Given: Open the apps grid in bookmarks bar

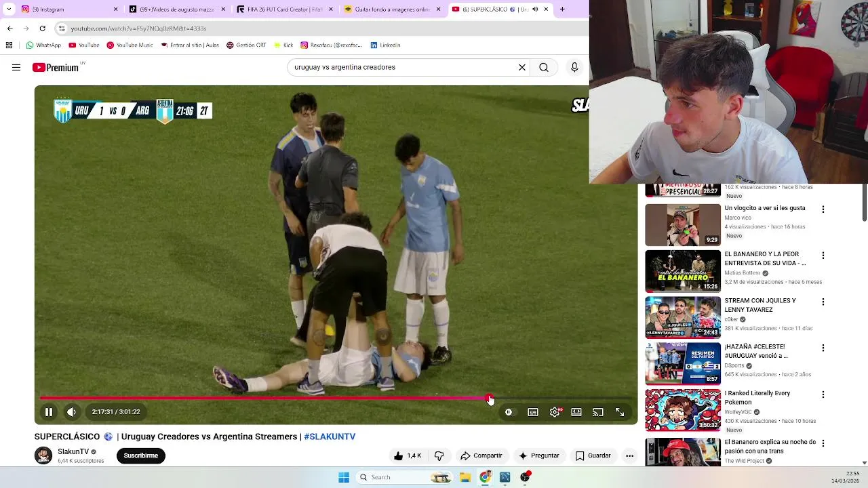Looking at the screenshot, I should click(x=9, y=45).
